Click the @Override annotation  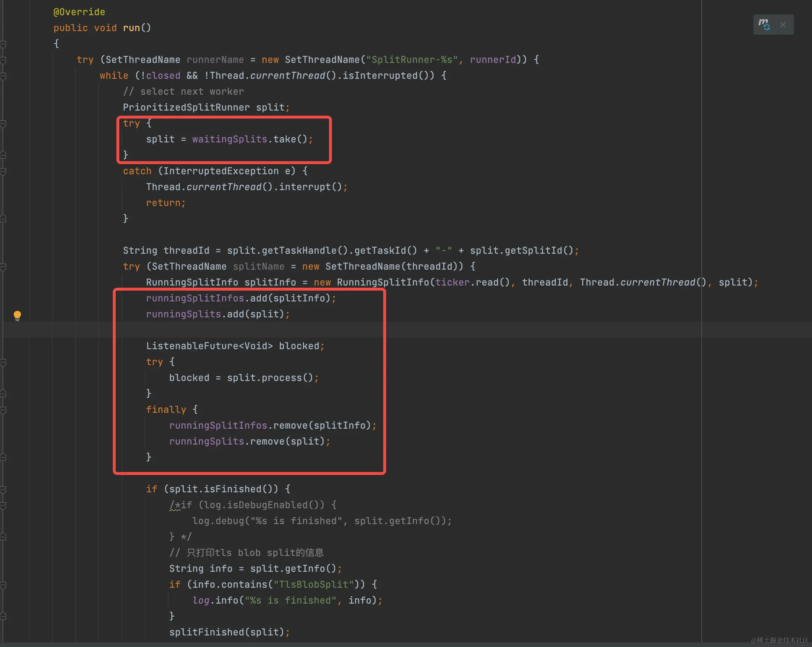coord(79,12)
